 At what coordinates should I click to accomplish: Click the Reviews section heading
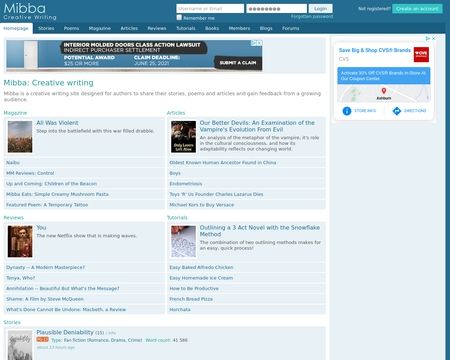coord(13,218)
